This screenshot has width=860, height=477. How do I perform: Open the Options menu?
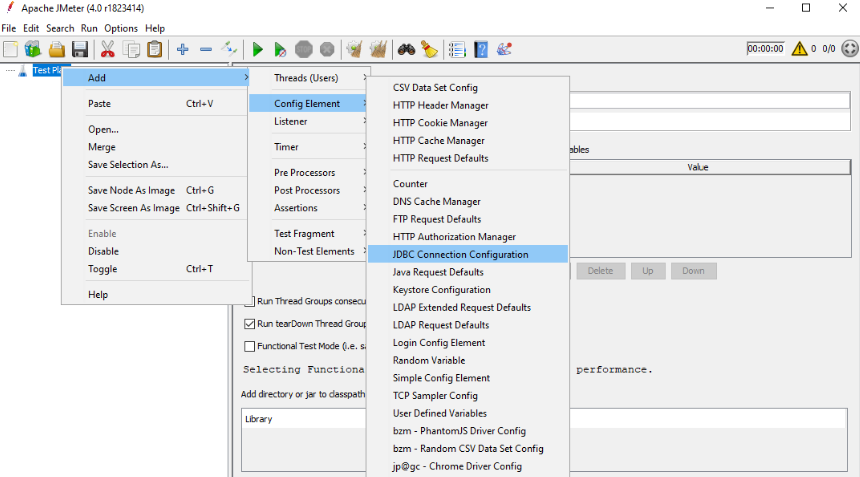(x=121, y=29)
